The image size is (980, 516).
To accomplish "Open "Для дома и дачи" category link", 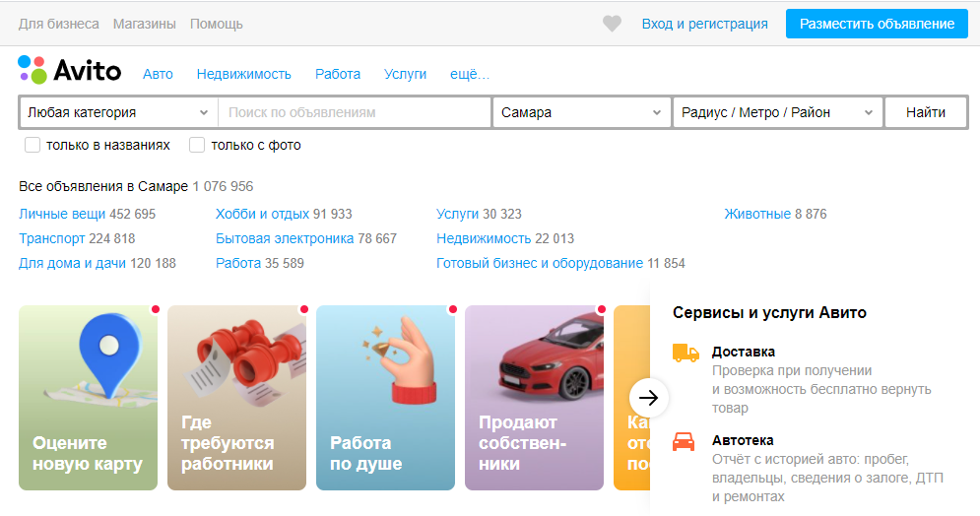I will [x=73, y=263].
